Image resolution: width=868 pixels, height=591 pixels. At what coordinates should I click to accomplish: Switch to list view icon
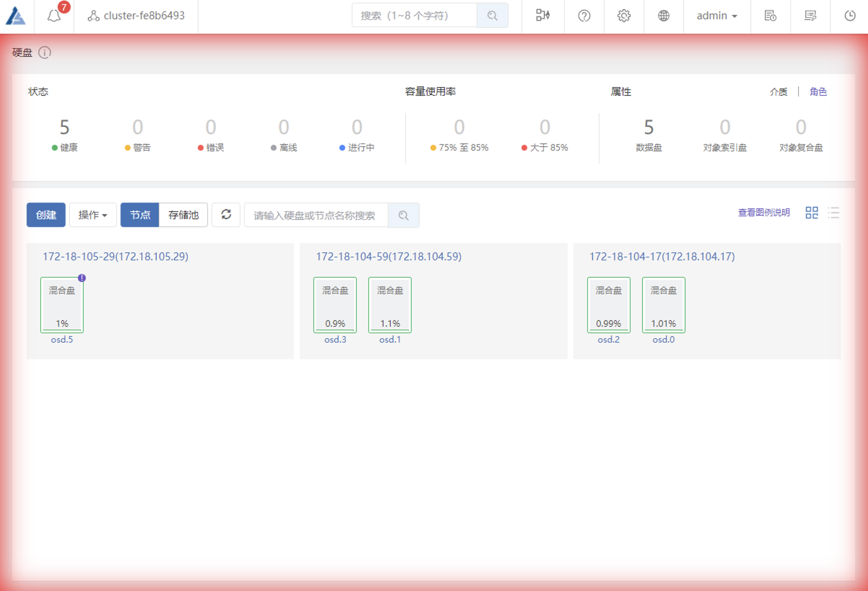coord(833,213)
